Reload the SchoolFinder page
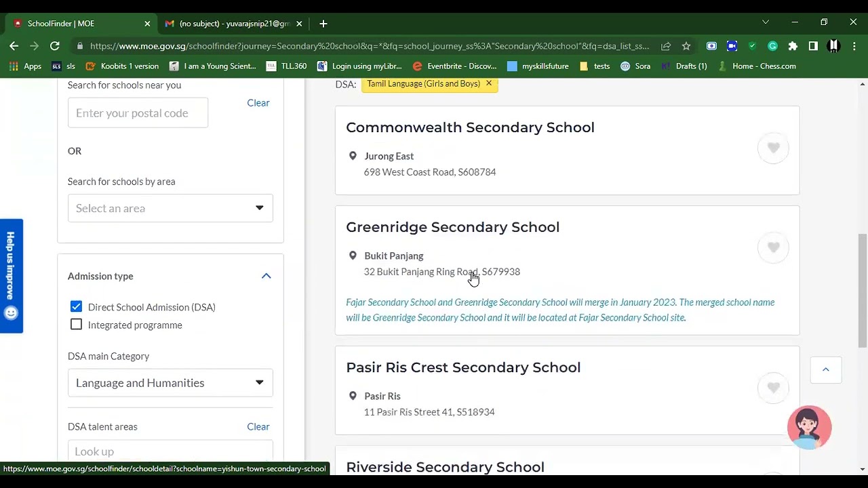Image resolution: width=868 pixels, height=488 pixels. [x=55, y=46]
